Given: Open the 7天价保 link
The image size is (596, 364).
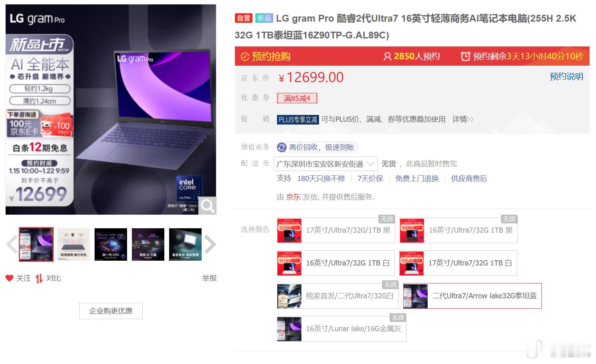Looking at the screenshot, I should pos(370,179).
